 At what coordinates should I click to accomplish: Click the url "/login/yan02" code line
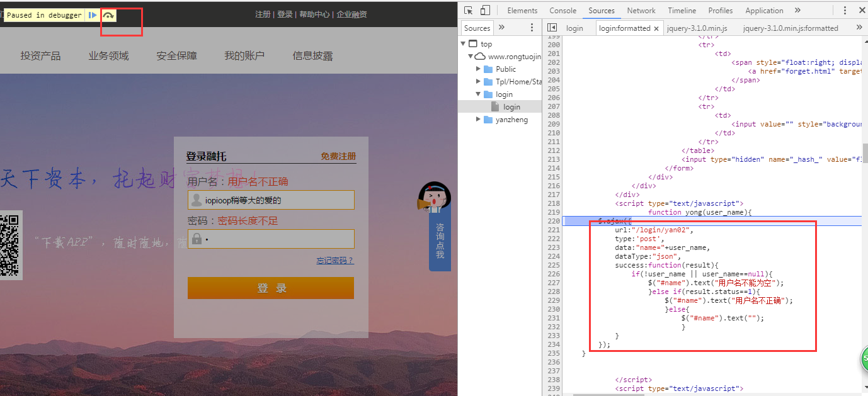[x=653, y=230]
